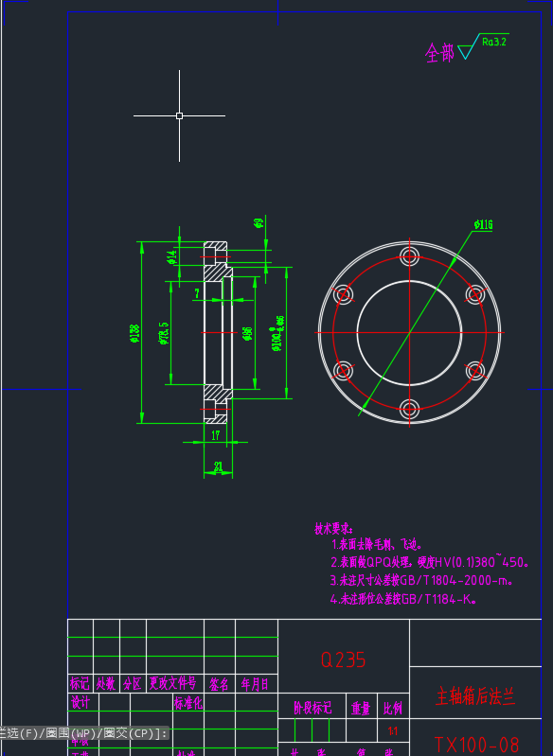Click the φ100 toleranced dimension label
Viewport: 553px width, 756px height.
pyautogui.click(x=277, y=333)
